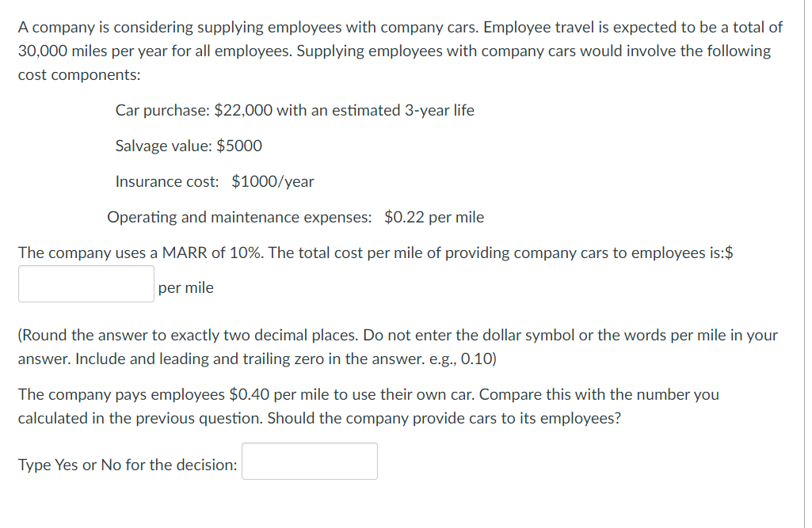Click the '3-year life' text
812x528 pixels.
pos(439,110)
